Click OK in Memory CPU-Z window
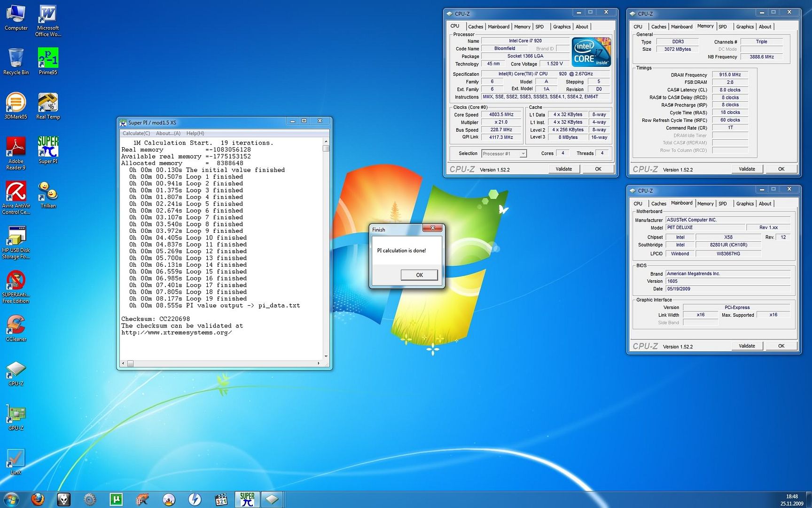Viewport: 812px width, 508px height. 781,169
